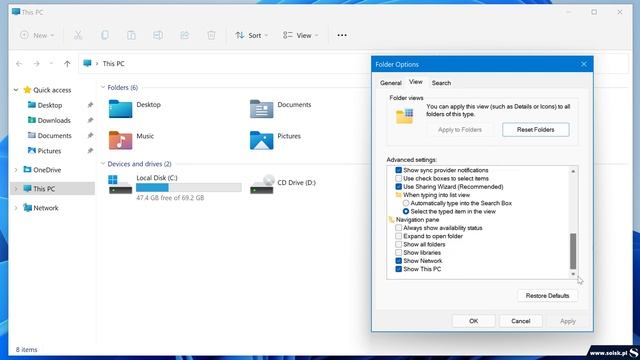
Task: Collapse the Folders (6) group
Action: click(103, 87)
